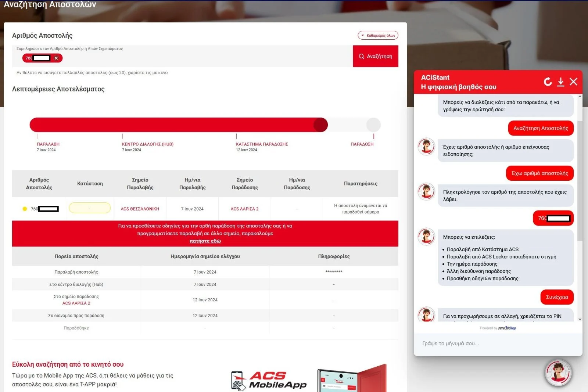This screenshot has height=392, width=588.
Task: Click the yellow status dot in shipment row
Action: click(25, 209)
